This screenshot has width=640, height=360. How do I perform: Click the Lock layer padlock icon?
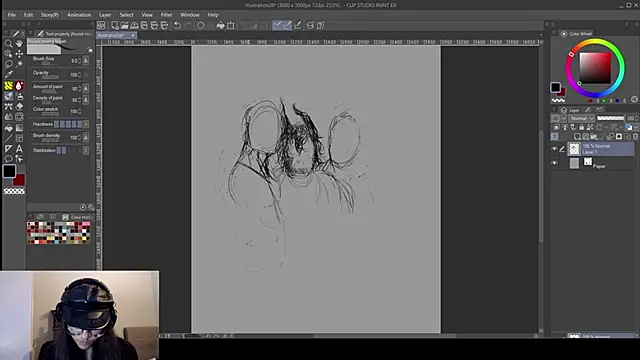[x=581, y=127]
